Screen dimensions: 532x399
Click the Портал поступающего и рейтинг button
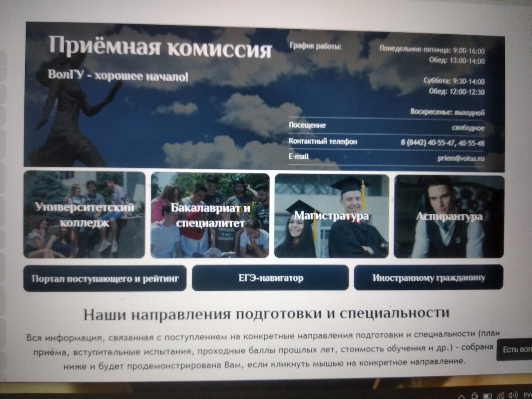pyautogui.click(x=105, y=278)
